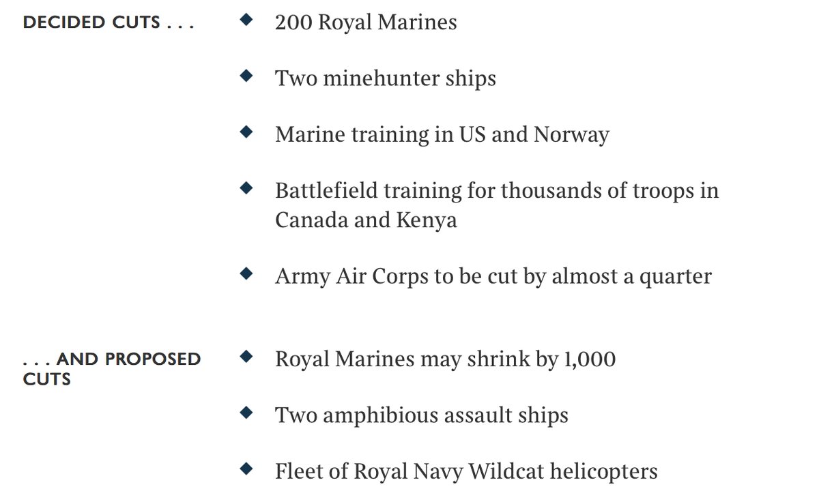Select the AND PROPOSED CUTS heading

(112, 368)
